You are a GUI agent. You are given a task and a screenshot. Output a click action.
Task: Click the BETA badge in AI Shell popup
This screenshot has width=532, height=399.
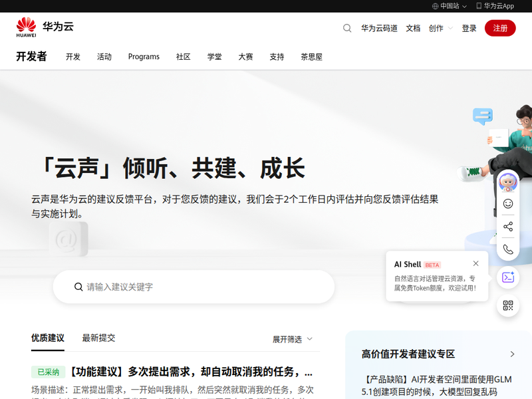click(x=432, y=265)
